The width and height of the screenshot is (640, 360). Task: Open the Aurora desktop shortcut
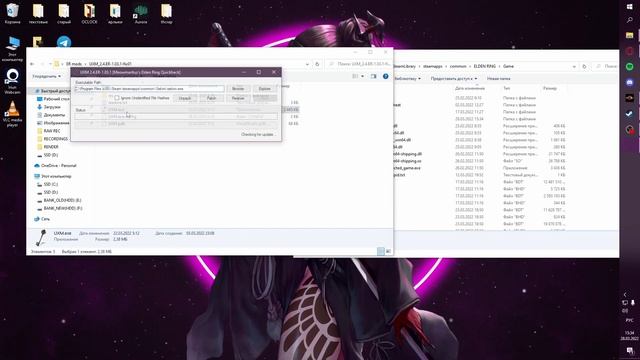(x=141, y=13)
